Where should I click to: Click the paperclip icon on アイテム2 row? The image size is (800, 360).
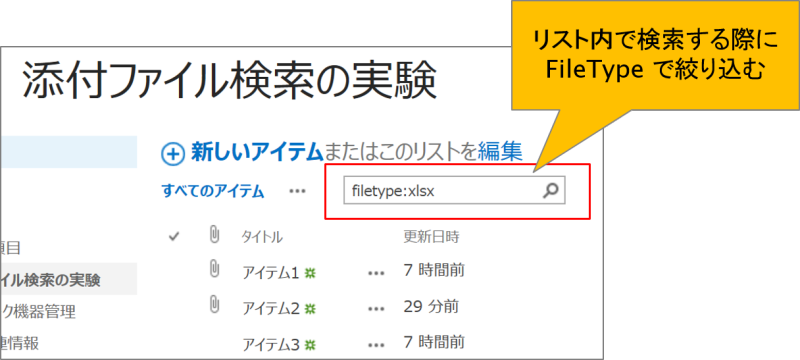(x=214, y=304)
